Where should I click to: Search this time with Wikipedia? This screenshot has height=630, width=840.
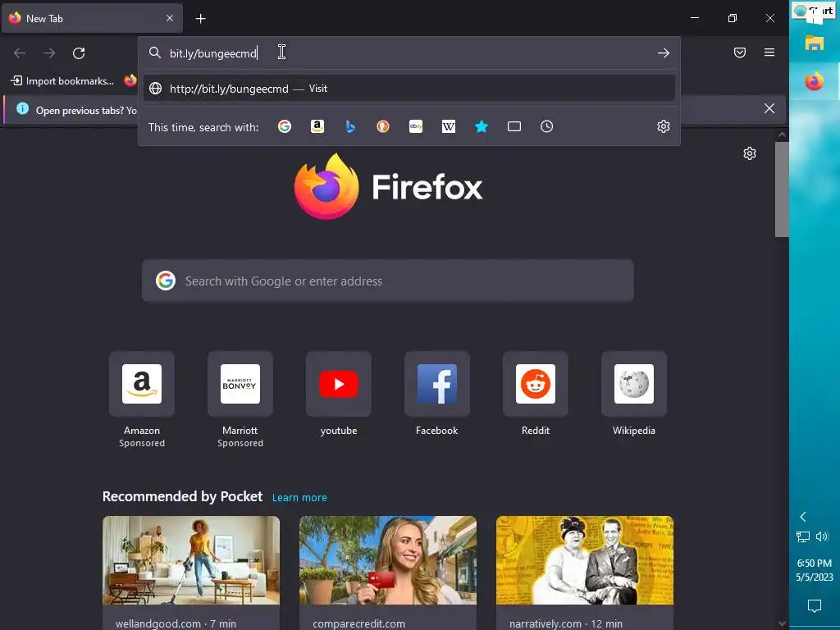click(449, 126)
